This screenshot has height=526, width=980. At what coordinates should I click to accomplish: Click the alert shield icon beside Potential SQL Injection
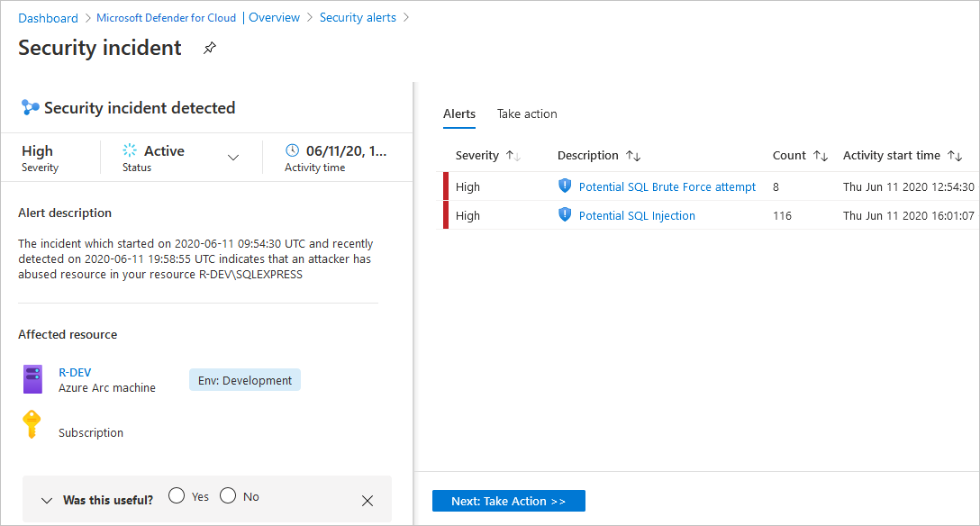(x=565, y=215)
